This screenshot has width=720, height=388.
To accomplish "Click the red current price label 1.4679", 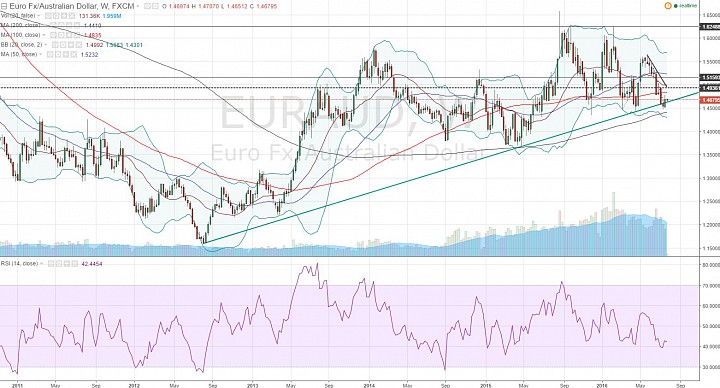I will [710, 100].
